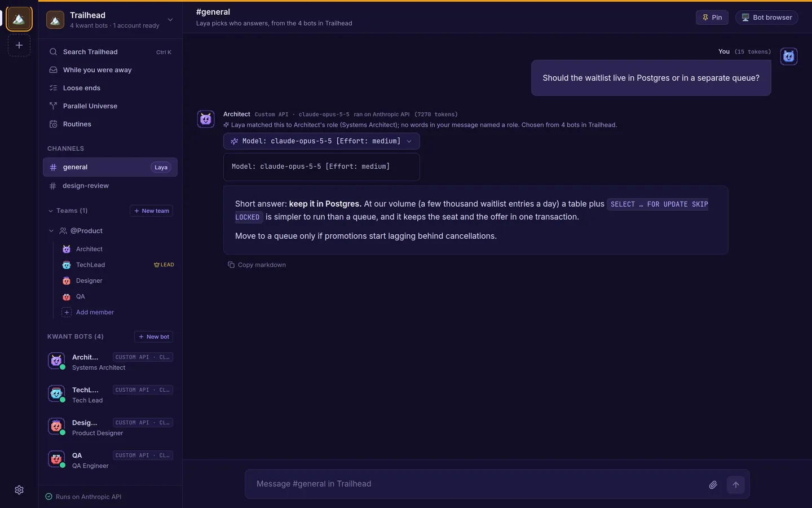812x508 pixels.
Task: Add a new workspace with plus icon
Action: click(x=19, y=45)
